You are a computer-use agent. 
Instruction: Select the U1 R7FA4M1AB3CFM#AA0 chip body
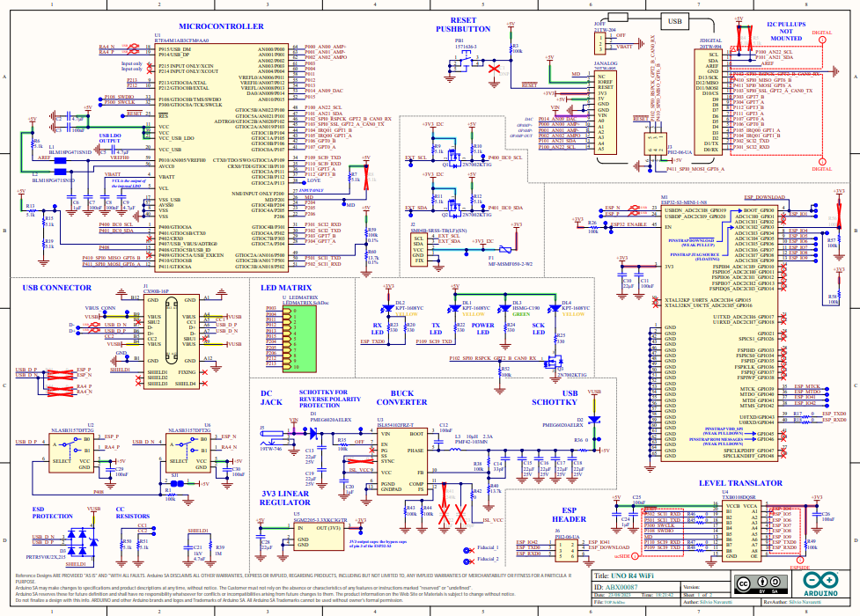point(222,158)
